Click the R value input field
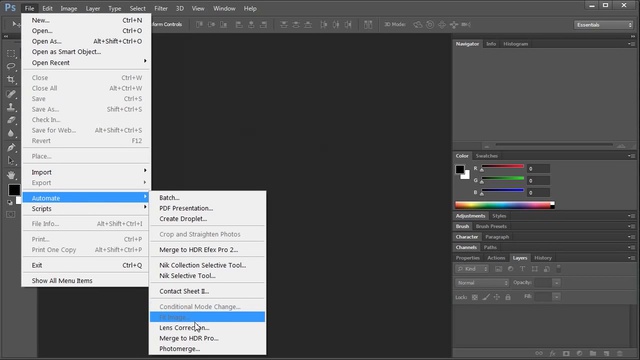This screenshot has height=360, width=640. tap(538, 169)
